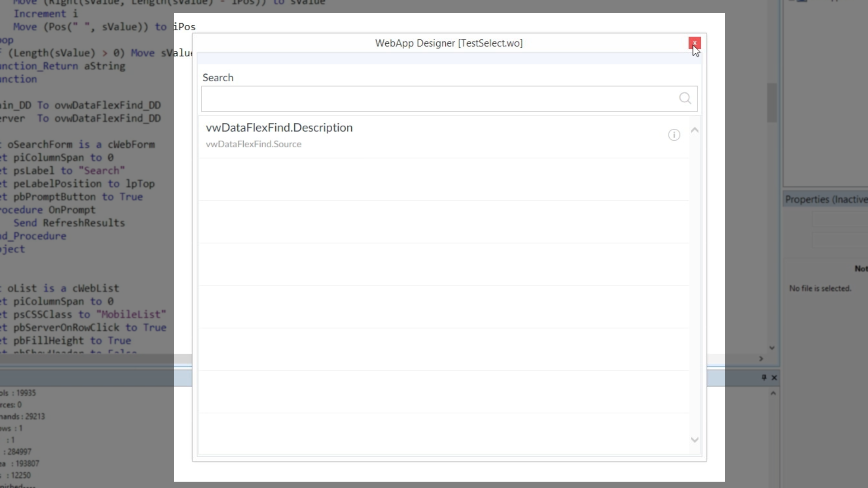Click the first empty row below Description item
868x488 pixels.
tap(443, 179)
